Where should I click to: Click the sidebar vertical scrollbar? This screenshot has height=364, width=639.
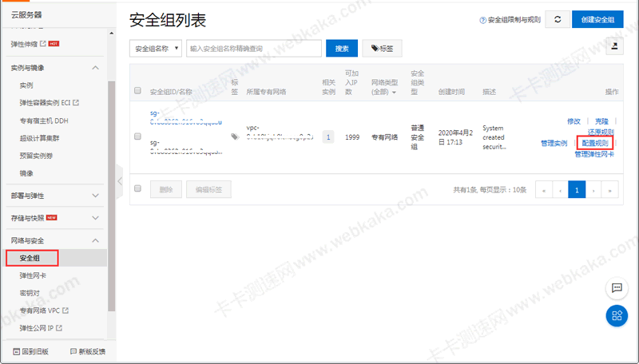112,192
